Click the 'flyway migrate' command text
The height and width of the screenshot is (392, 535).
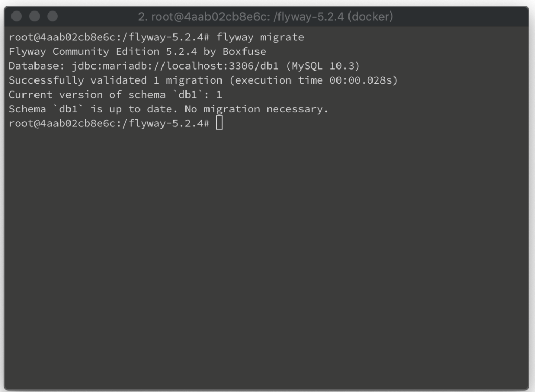click(260, 37)
